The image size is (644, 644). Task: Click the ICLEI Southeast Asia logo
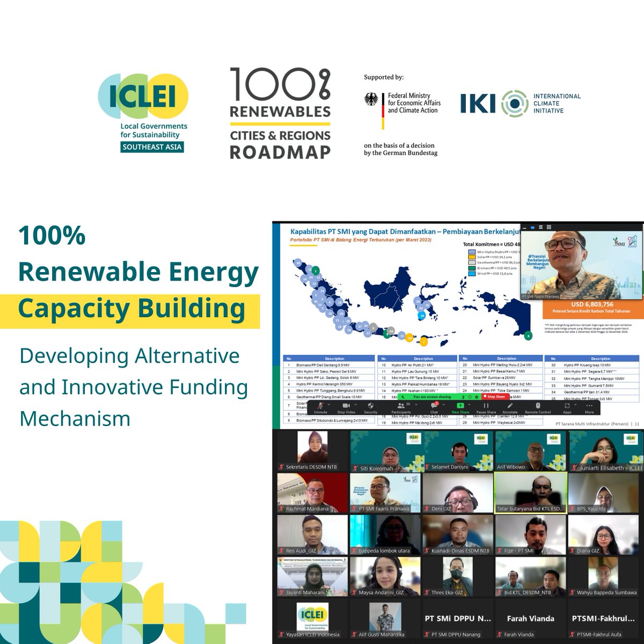tap(143, 113)
